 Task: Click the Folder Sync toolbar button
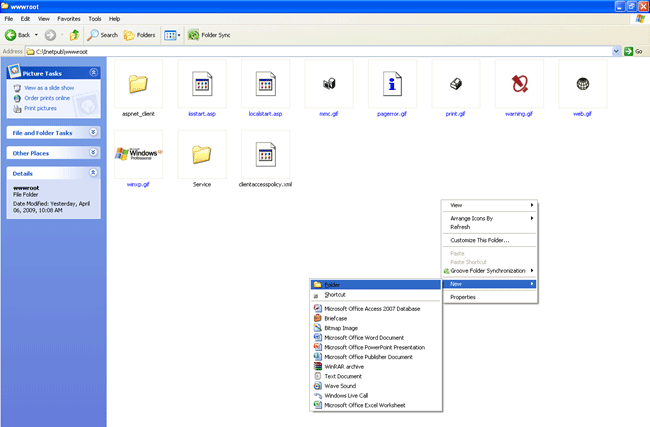click(x=209, y=35)
